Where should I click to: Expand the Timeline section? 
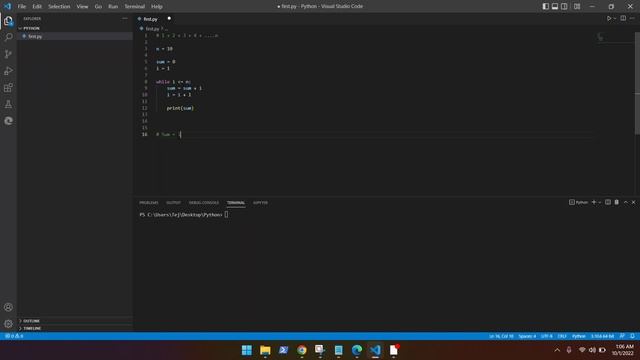coord(32,328)
